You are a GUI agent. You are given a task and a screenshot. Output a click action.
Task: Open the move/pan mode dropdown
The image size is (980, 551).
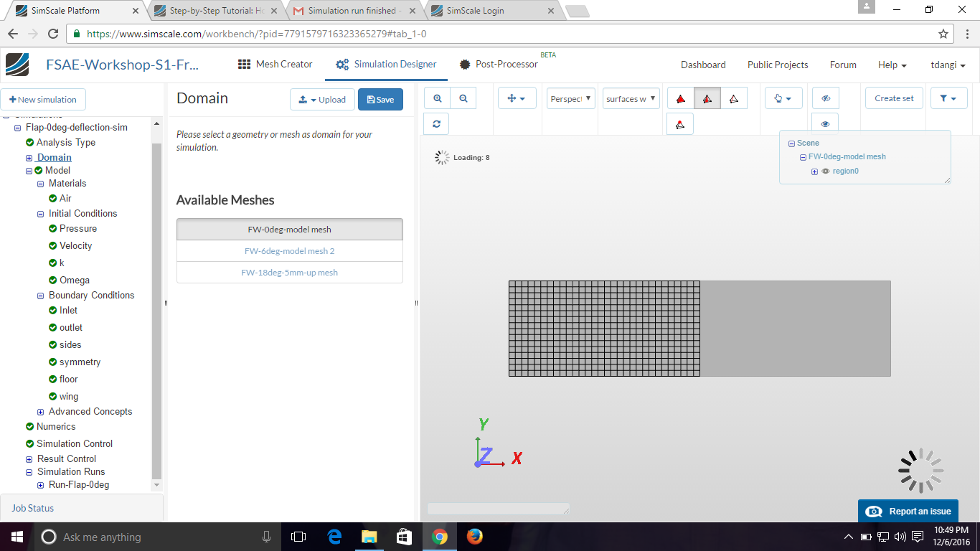pos(517,98)
